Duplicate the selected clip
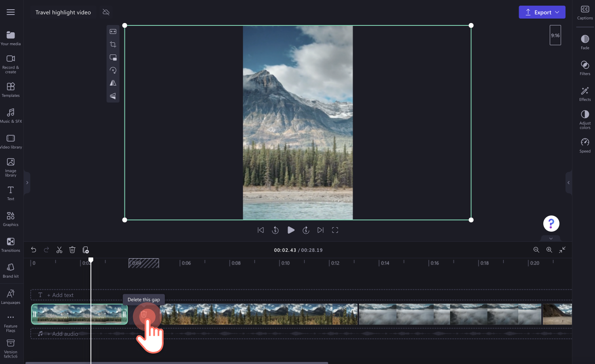Viewport: 595px width, 364px height. pos(86,250)
